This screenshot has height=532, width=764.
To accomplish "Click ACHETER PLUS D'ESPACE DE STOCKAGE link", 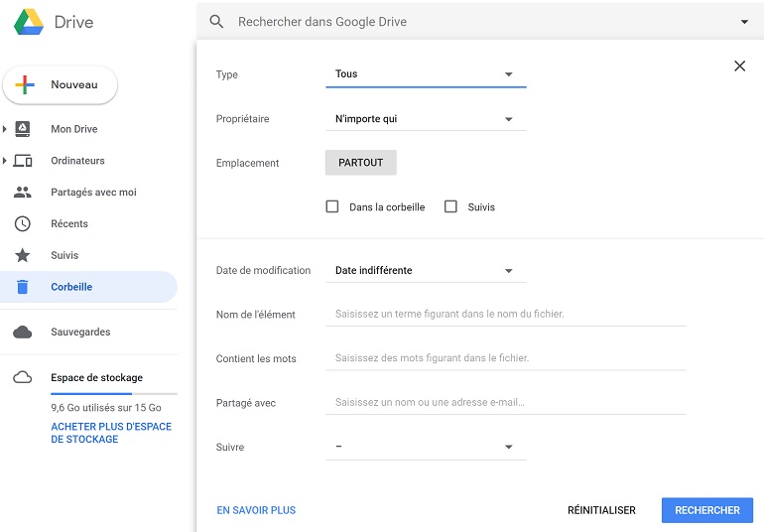I will point(111,433).
